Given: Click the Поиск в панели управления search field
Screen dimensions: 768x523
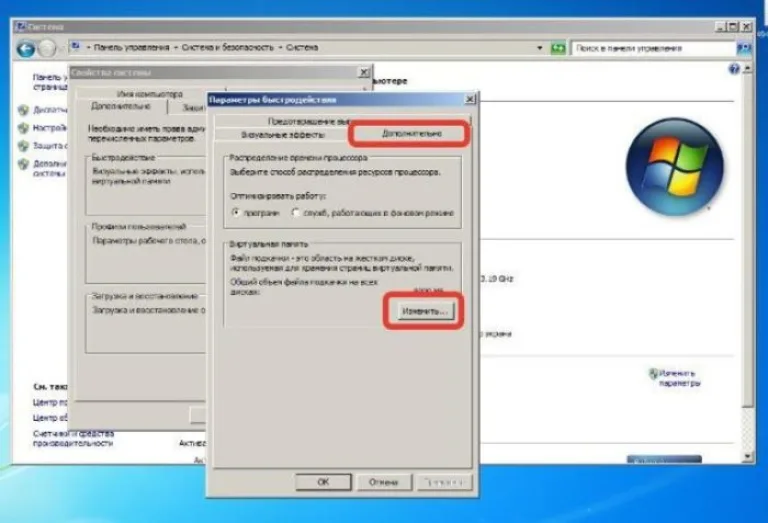Looking at the screenshot, I should [653, 48].
